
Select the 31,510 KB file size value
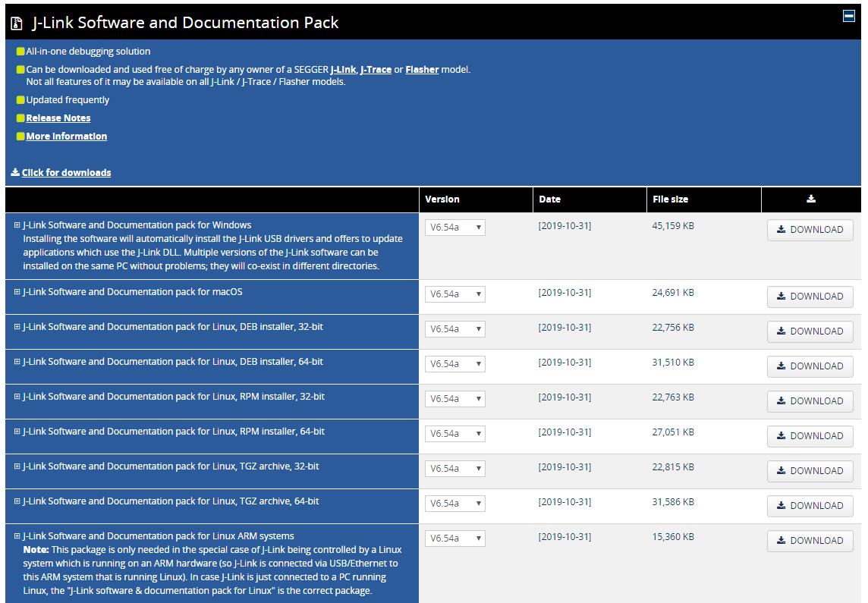click(673, 363)
